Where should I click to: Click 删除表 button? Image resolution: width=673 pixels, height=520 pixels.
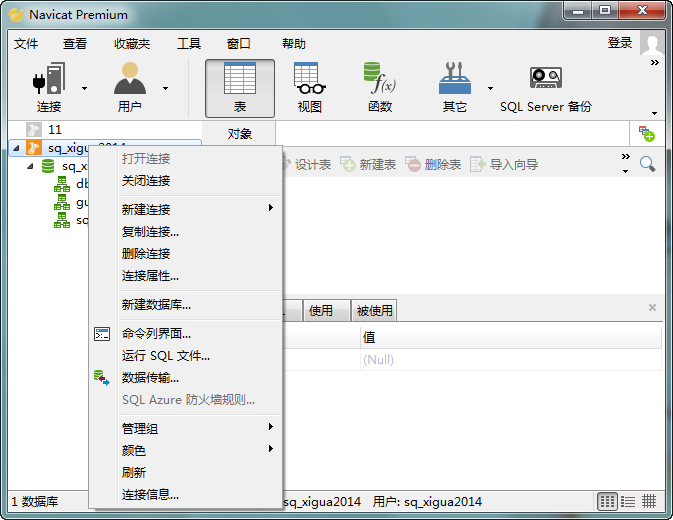[434, 164]
